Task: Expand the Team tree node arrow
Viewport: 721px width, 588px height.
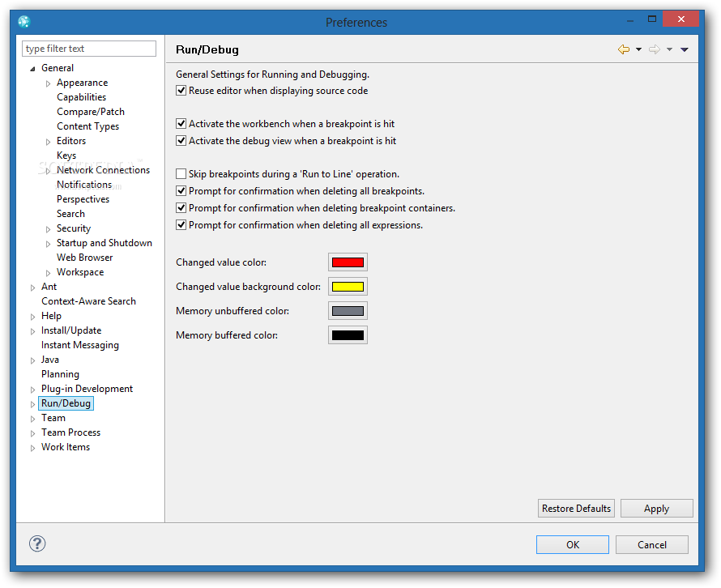Action: (32, 419)
